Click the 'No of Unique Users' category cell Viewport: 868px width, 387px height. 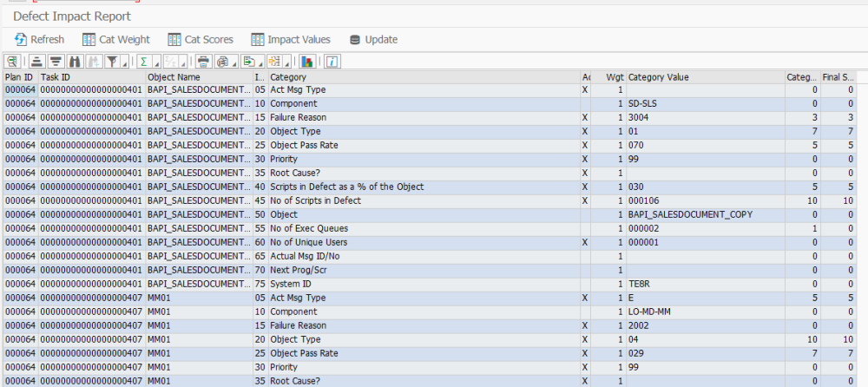pyautogui.click(x=424, y=242)
